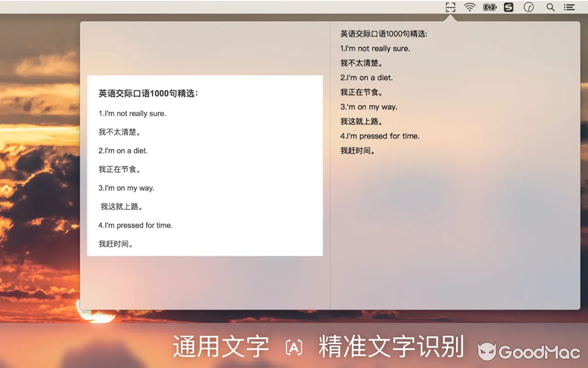The image size is (588, 368).
Task: Open Notification Center list icon
Action: pos(569,7)
